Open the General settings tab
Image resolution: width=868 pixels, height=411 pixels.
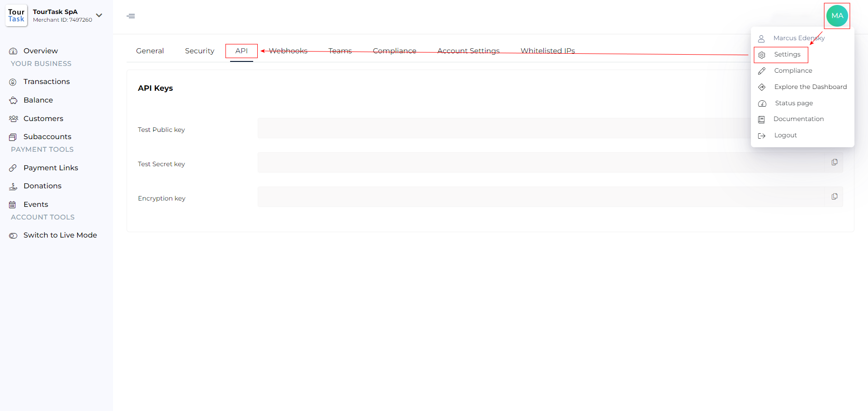(150, 51)
